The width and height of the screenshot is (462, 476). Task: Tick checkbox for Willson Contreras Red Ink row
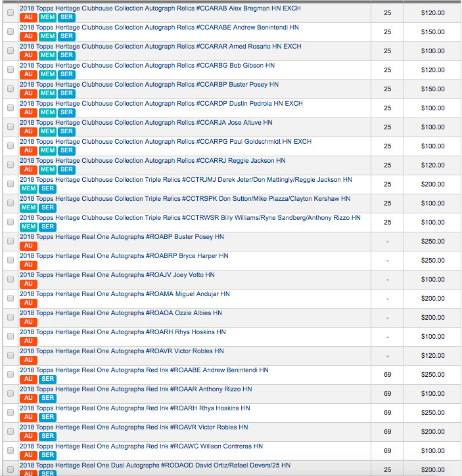click(11, 450)
